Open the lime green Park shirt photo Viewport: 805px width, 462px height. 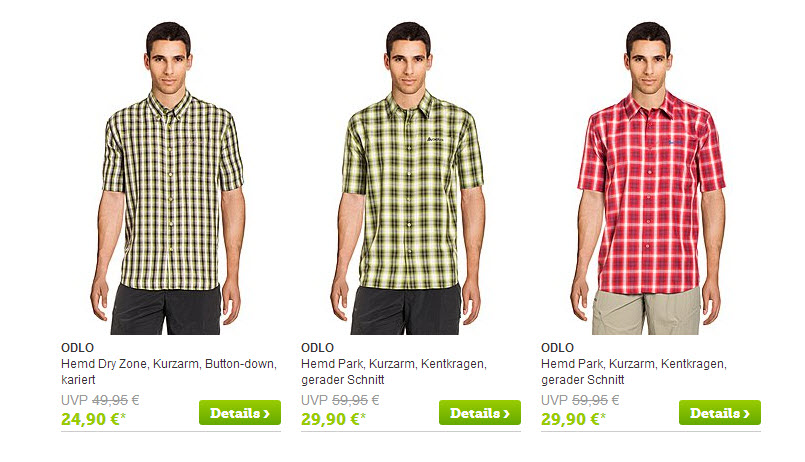point(408,178)
